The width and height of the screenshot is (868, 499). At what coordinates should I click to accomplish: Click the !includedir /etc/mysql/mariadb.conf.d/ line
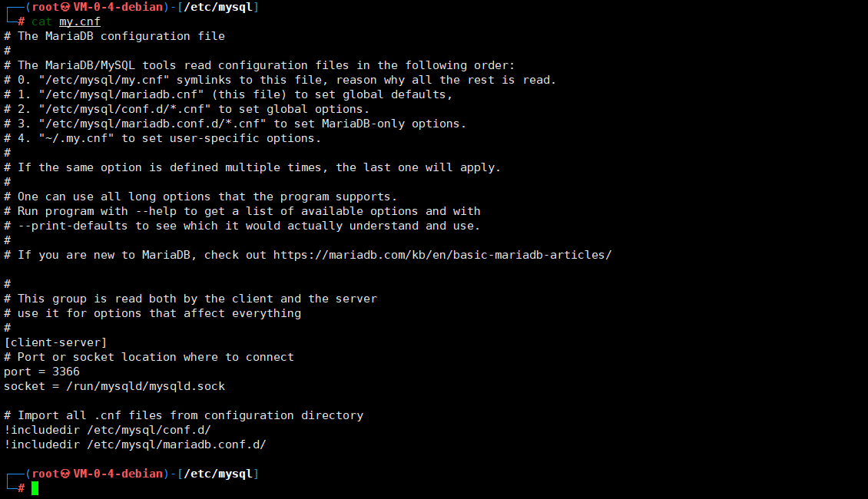point(135,444)
